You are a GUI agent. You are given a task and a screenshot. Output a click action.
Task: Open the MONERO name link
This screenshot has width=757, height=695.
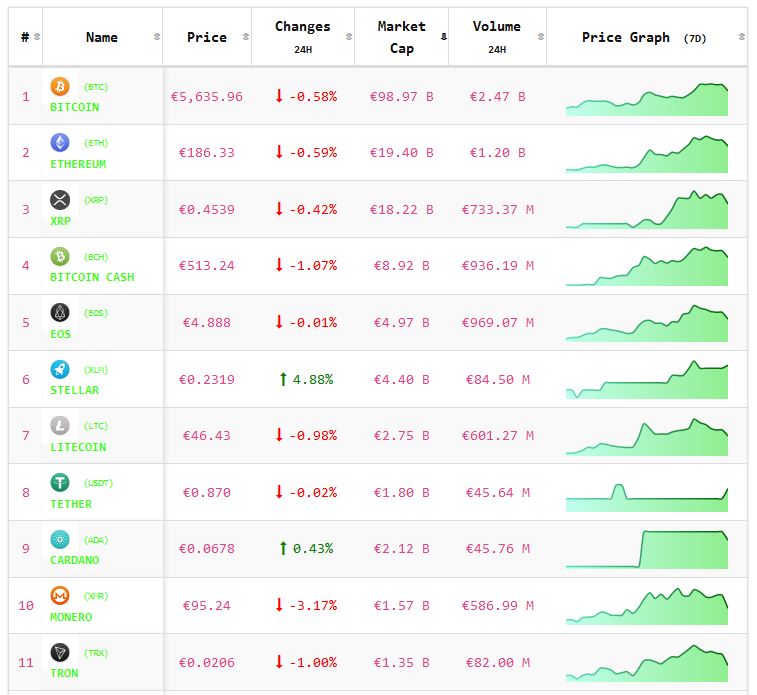[x=71, y=617]
